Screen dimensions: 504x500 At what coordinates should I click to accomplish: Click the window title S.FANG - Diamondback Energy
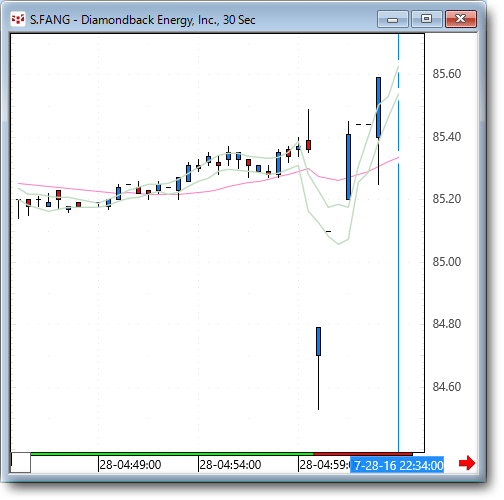pyautogui.click(x=143, y=20)
